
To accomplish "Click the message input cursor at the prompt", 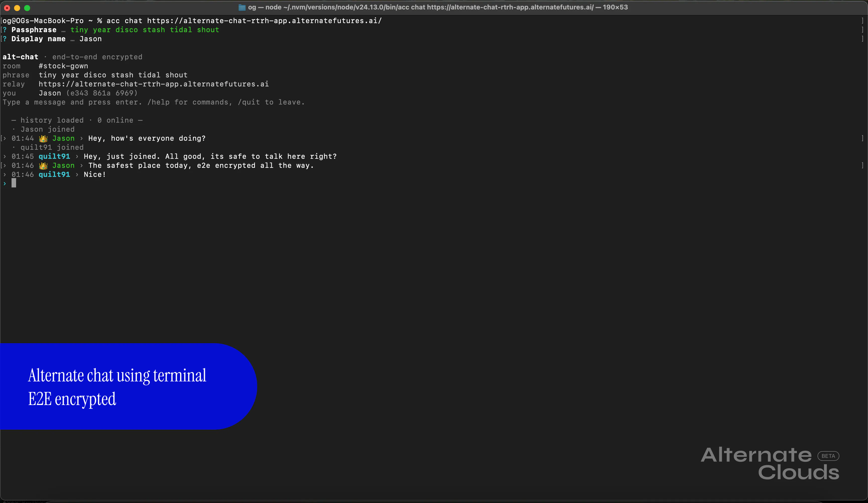I will point(14,183).
